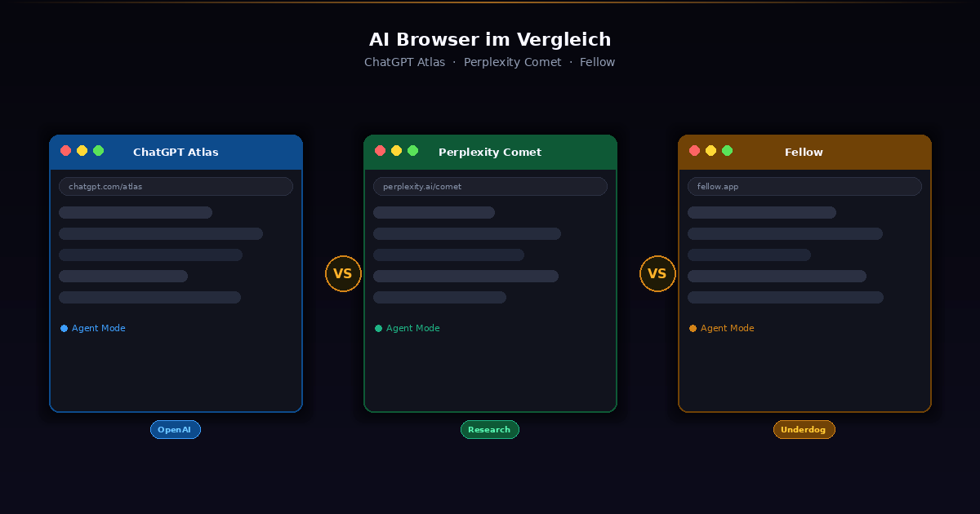Click the red traffic-light icon on ChatGPT Atlas window
This screenshot has height=514, width=980.
tap(65, 150)
